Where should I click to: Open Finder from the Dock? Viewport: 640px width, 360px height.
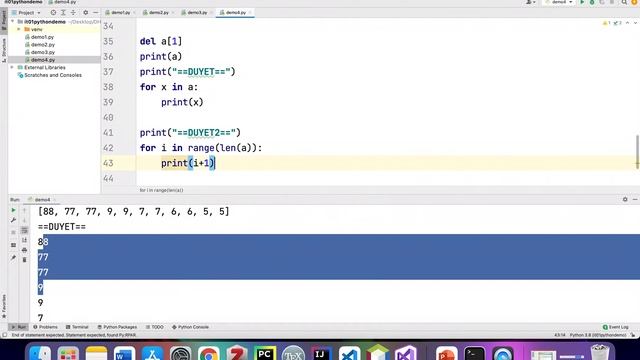pyautogui.click(x=40, y=353)
